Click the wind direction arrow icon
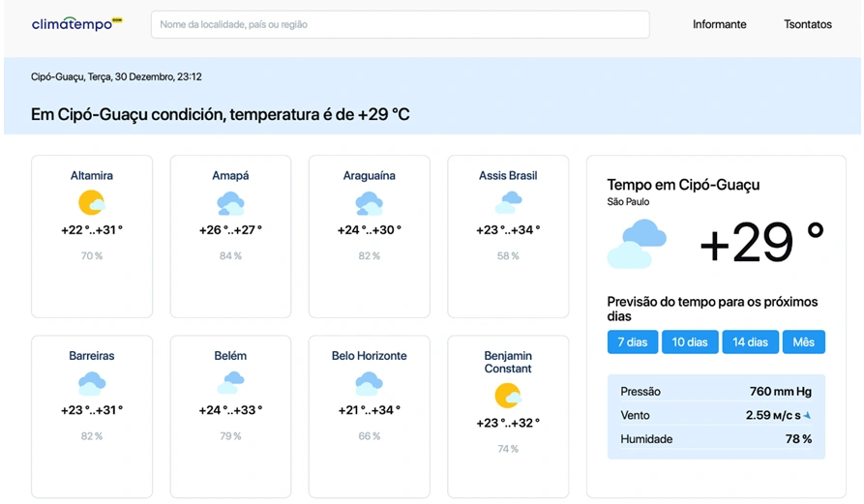864x504 pixels. [807, 416]
